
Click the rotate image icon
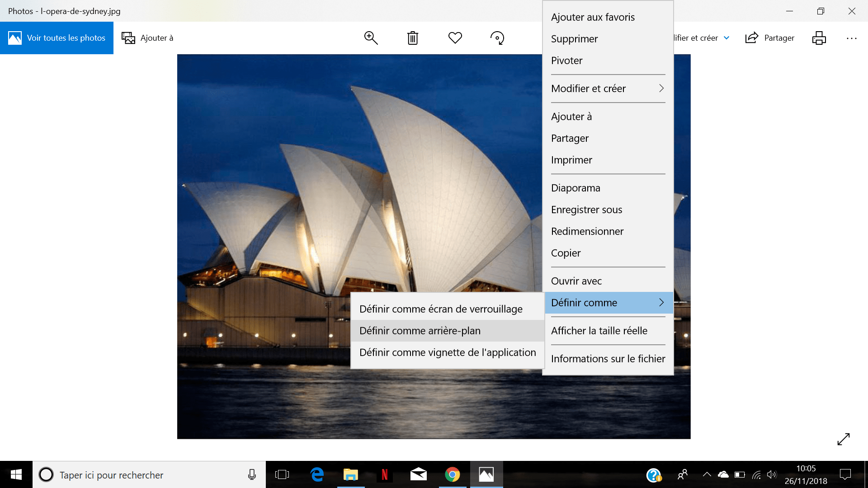[x=497, y=38]
